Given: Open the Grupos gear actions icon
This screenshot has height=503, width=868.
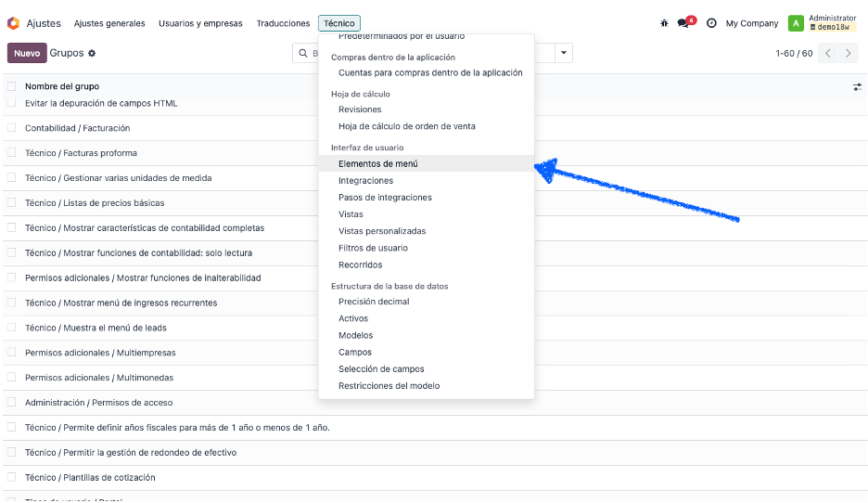Looking at the screenshot, I should (x=92, y=53).
